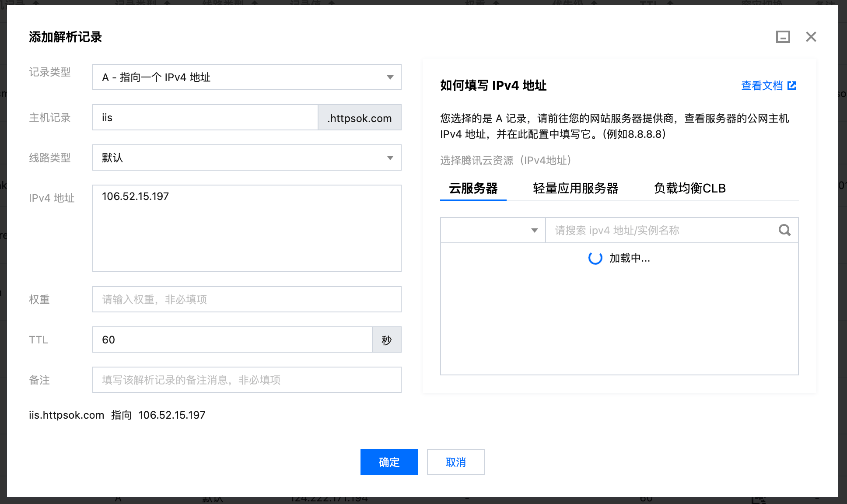Click the 备注 input field
Image resolution: width=847 pixels, height=504 pixels.
click(x=247, y=380)
